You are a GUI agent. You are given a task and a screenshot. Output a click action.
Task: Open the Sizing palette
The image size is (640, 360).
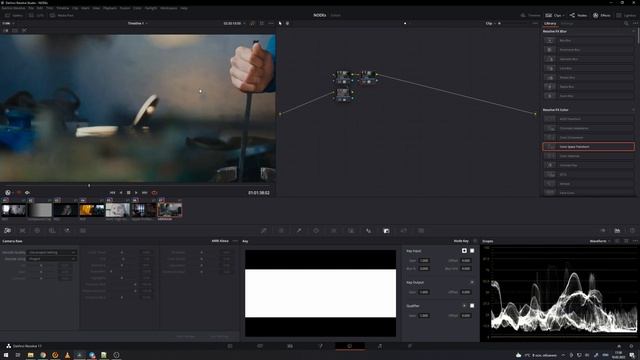point(404,231)
